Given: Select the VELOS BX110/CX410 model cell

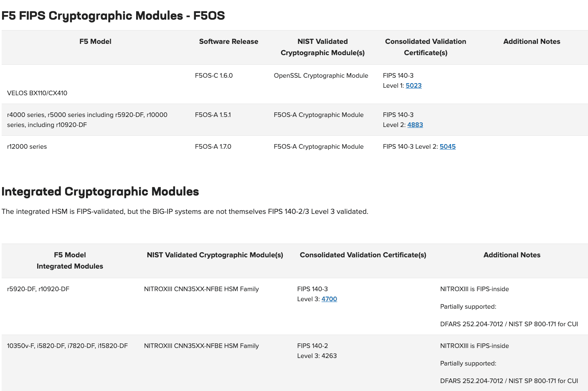Looking at the screenshot, I should [37, 93].
